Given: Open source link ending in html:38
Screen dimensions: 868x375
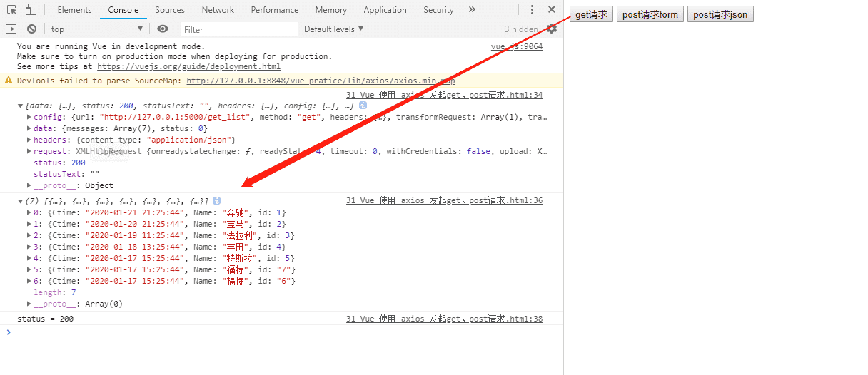Looking at the screenshot, I should 444,319.
